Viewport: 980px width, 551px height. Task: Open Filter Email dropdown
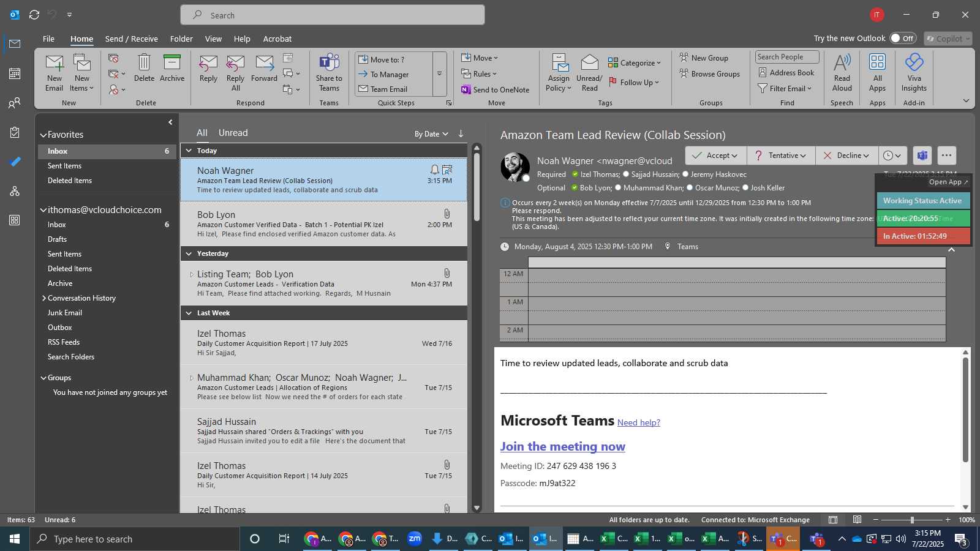pyautogui.click(x=785, y=89)
